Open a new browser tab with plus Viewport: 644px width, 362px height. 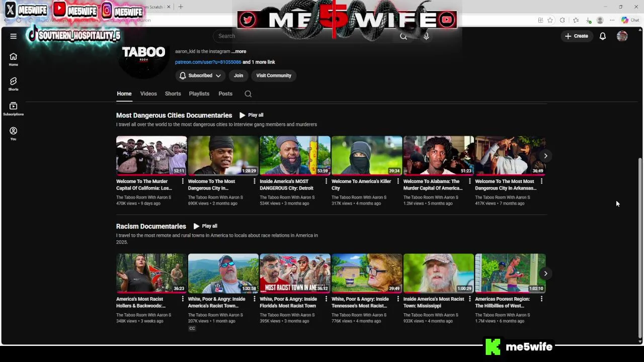tap(181, 7)
